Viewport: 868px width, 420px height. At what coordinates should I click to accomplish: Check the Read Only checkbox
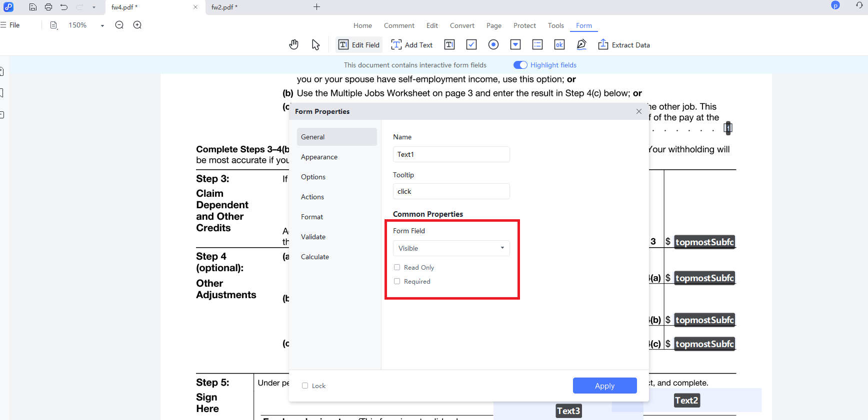(397, 268)
